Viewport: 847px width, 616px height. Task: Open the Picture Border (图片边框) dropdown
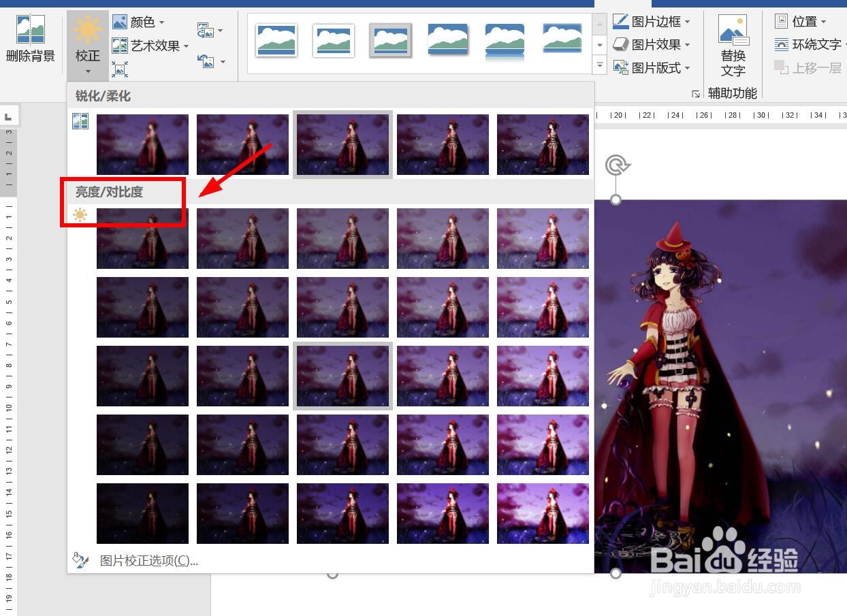(652, 21)
